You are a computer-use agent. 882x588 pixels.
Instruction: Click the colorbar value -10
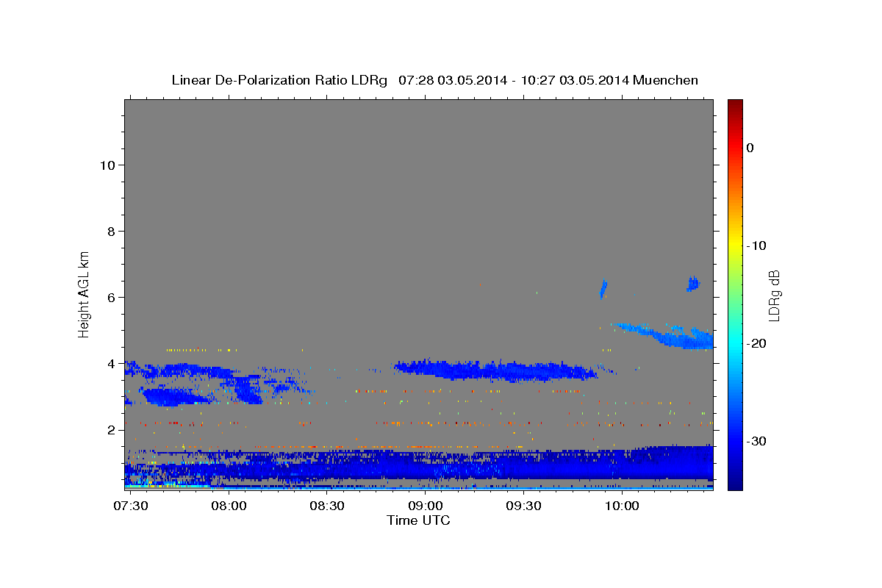[x=756, y=245]
